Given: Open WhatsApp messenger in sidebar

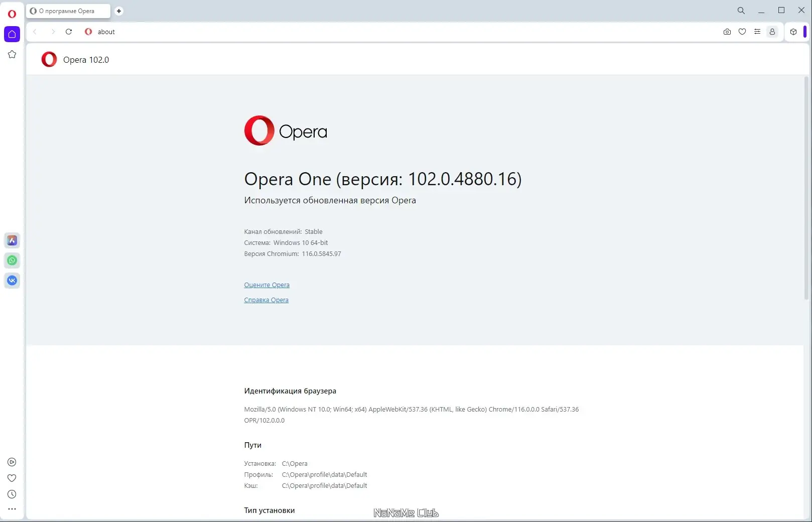Looking at the screenshot, I should 12,260.
